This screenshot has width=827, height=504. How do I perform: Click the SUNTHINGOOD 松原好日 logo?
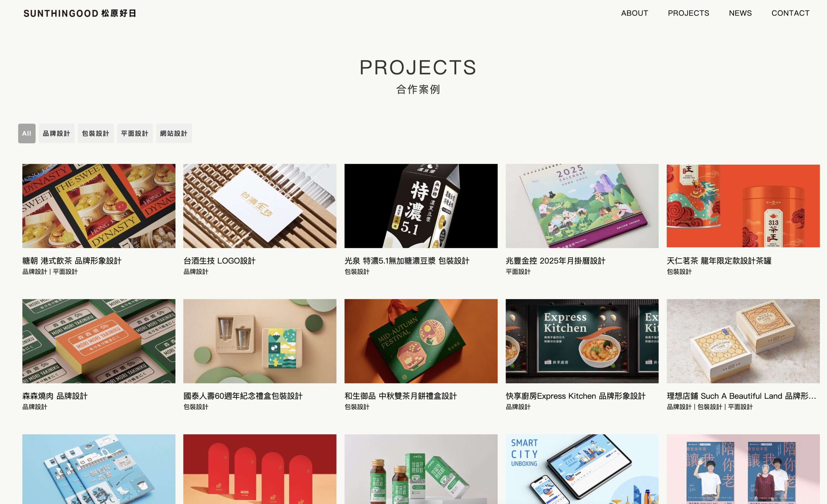[x=79, y=14]
